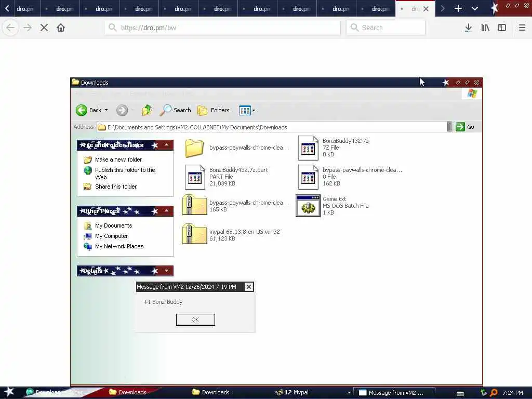Click the keyboard tray icon
This screenshot has width=532, height=399.
[x=460, y=393]
